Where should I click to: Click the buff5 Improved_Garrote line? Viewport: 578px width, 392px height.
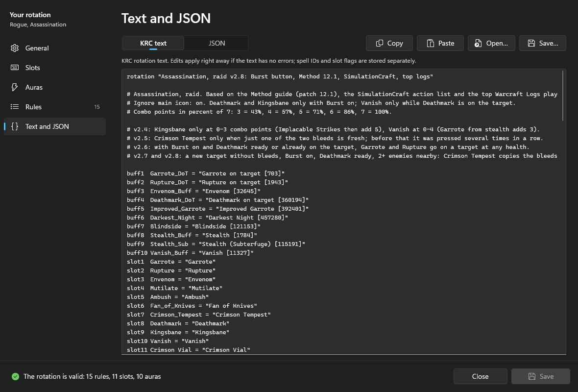point(217,209)
